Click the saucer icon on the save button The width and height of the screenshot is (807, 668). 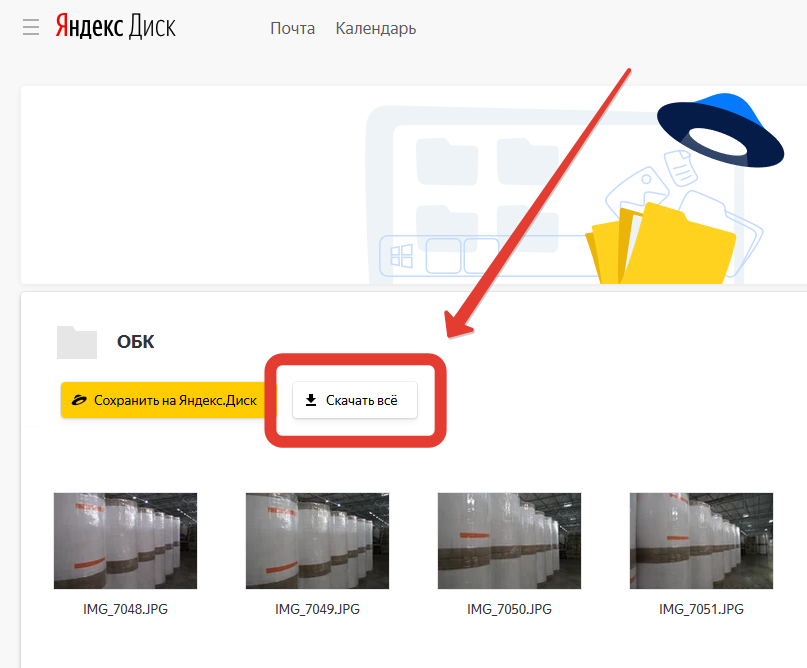(79, 400)
